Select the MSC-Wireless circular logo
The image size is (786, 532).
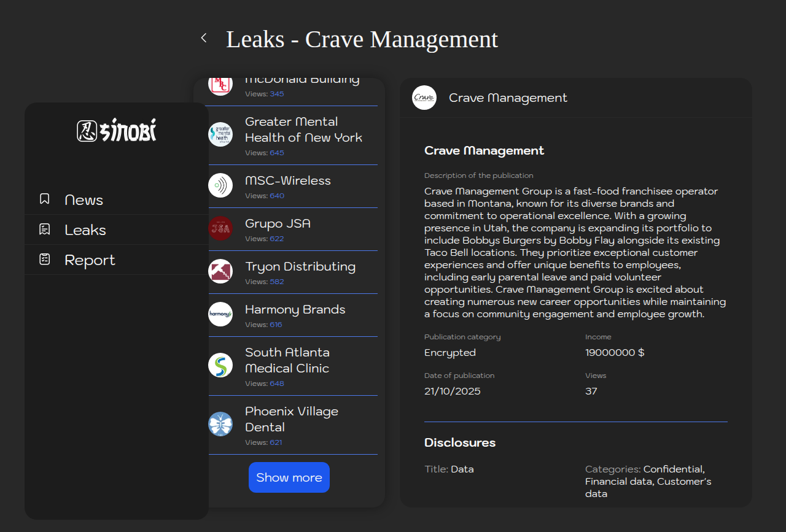pyautogui.click(x=220, y=185)
